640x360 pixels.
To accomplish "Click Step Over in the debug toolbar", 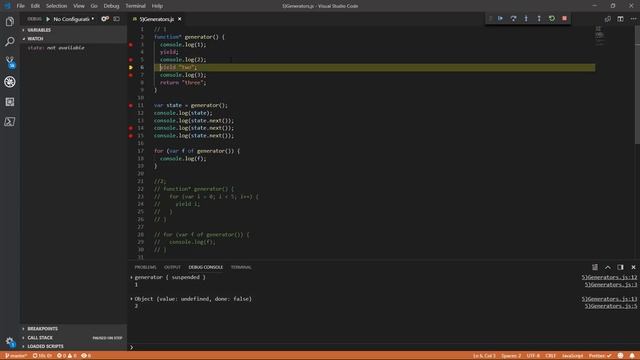I will tap(513, 19).
